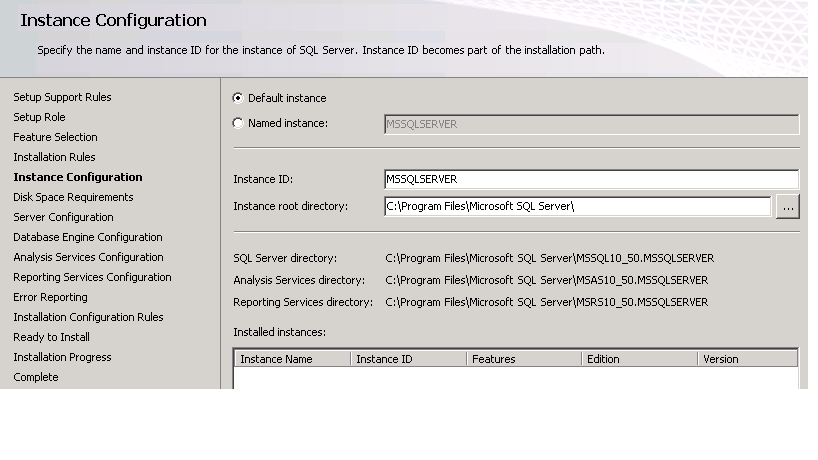Select Reporting Services Configuration step
This screenshot has width=818, height=460.
point(92,277)
